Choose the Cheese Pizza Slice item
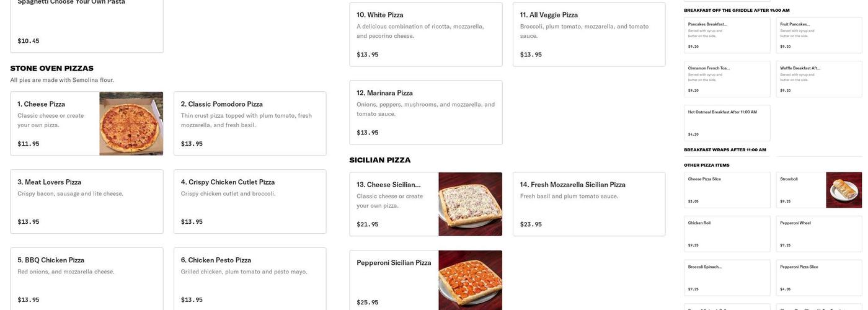 (727, 190)
